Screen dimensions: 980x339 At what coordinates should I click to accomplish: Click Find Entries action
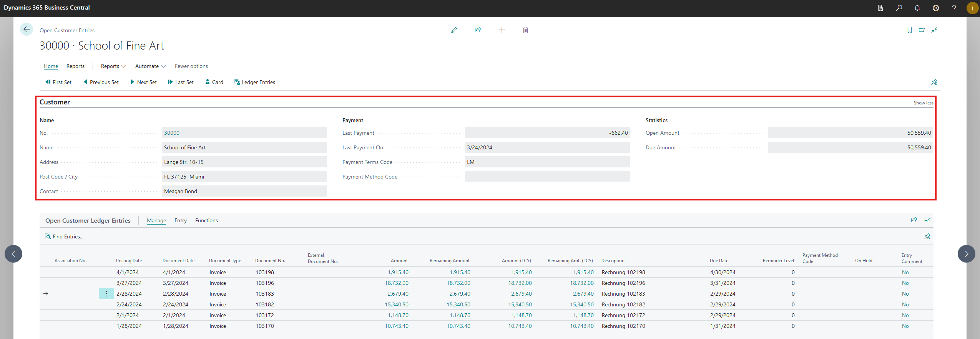tap(64, 236)
